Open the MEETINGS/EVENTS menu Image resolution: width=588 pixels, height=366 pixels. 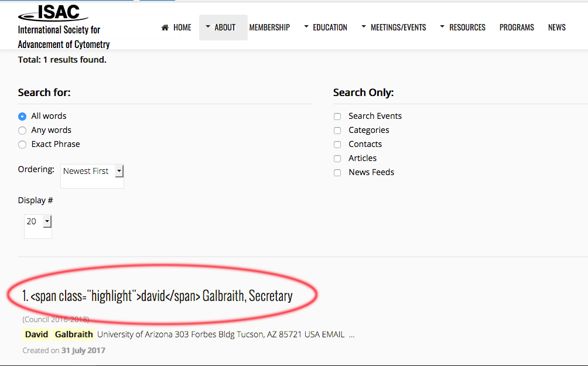click(x=398, y=28)
